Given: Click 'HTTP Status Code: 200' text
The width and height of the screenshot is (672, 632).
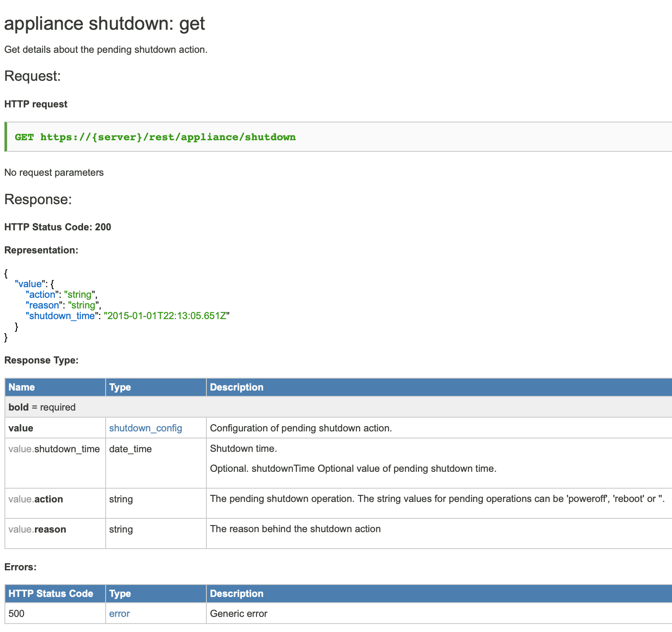Looking at the screenshot, I should pos(58,227).
